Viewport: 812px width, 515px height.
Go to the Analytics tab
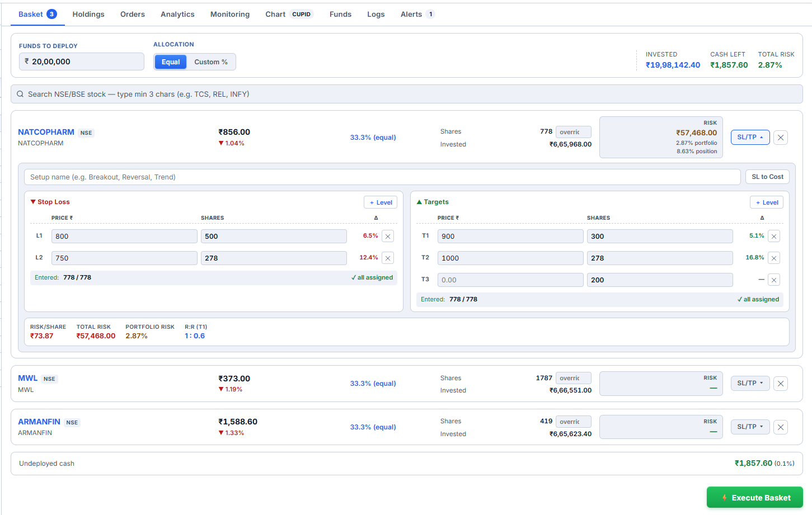click(x=177, y=14)
